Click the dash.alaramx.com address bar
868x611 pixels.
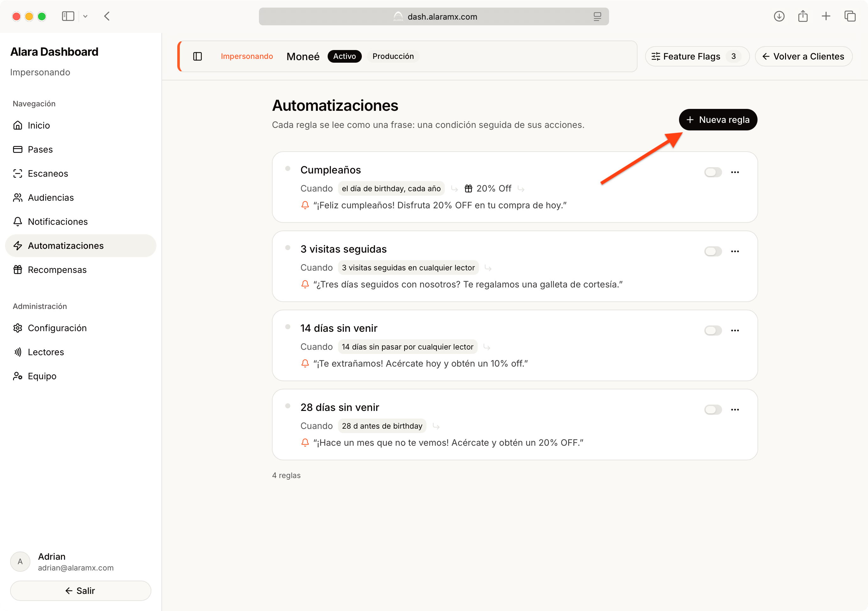[x=434, y=17]
